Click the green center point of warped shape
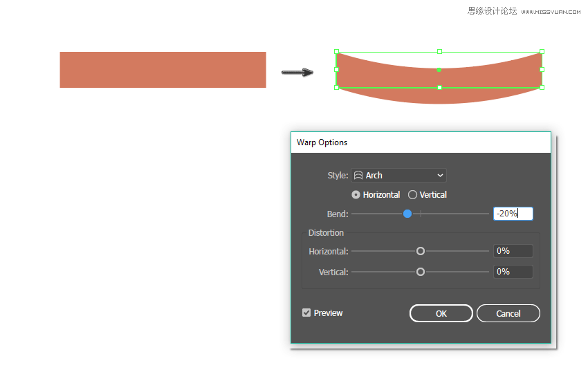 coord(439,70)
